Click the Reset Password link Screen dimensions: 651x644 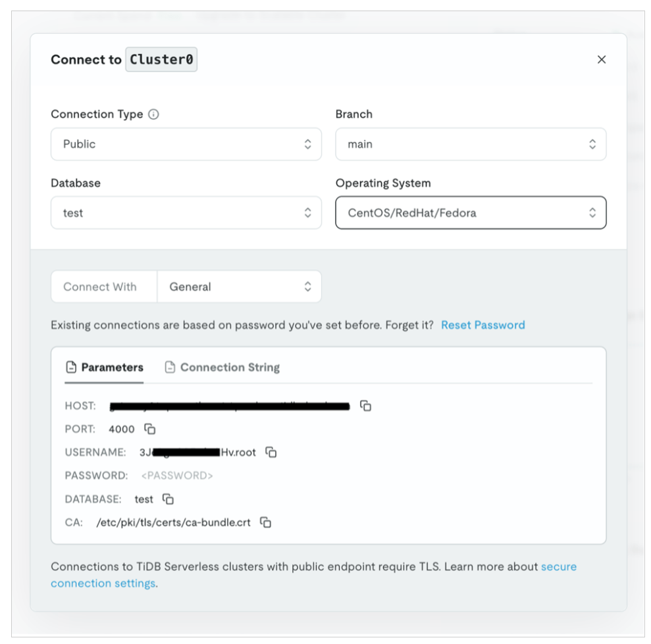pyautogui.click(x=482, y=325)
